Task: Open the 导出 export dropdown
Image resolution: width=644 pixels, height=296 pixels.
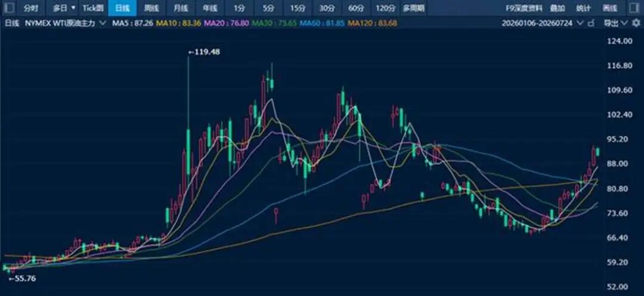Action: coord(615,23)
